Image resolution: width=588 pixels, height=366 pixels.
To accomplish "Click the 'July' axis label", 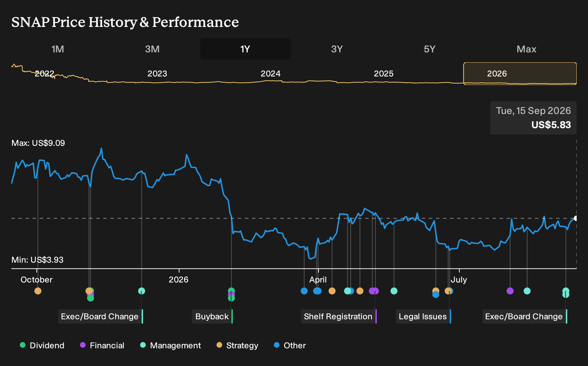I will click(x=459, y=280).
